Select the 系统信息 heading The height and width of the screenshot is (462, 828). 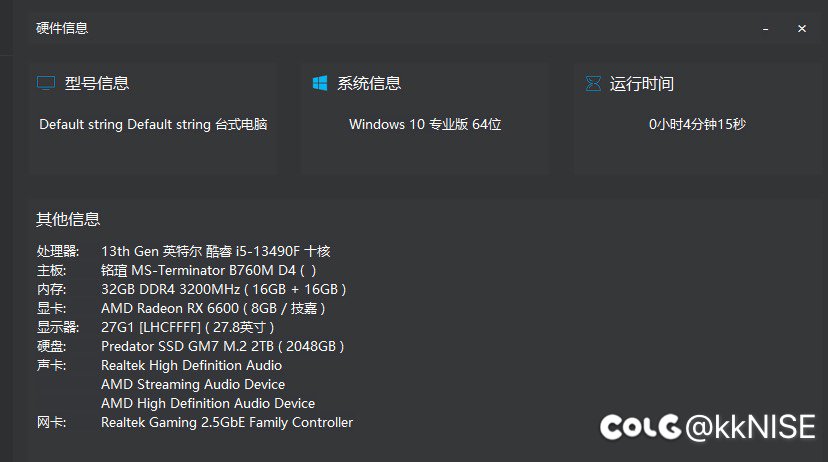point(369,84)
